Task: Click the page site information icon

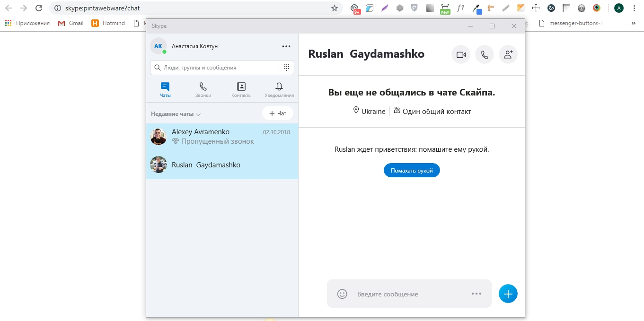Action: point(58,8)
